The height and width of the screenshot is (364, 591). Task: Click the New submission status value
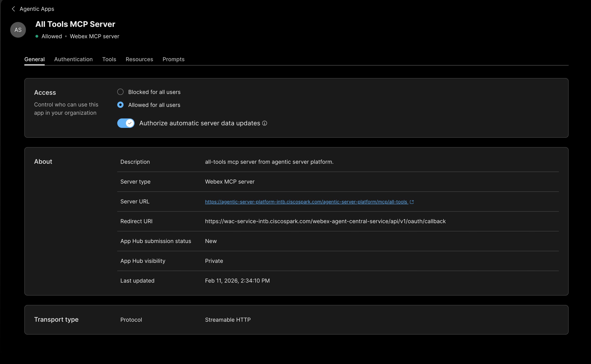click(x=211, y=241)
